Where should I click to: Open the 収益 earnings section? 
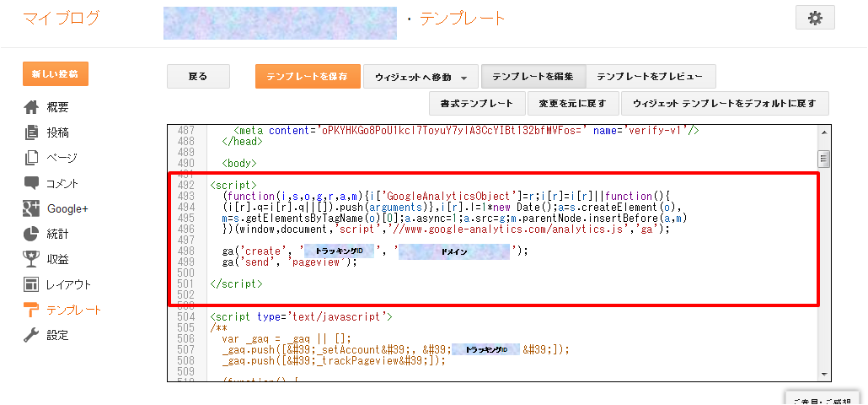[x=57, y=259]
